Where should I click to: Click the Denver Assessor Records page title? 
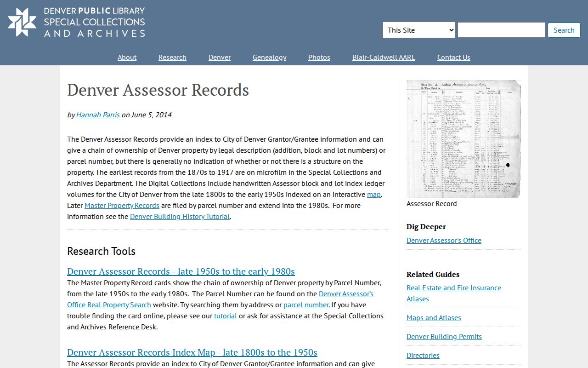click(x=158, y=90)
